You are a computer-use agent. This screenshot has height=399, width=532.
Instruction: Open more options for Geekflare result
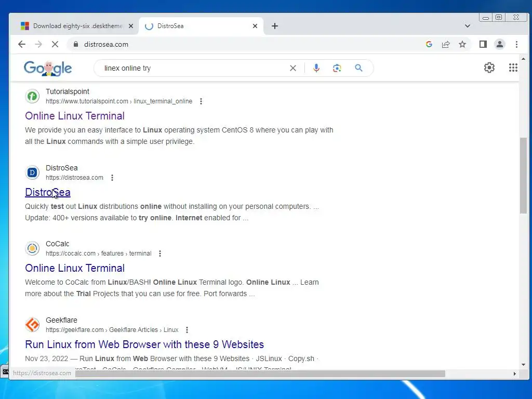tap(187, 330)
